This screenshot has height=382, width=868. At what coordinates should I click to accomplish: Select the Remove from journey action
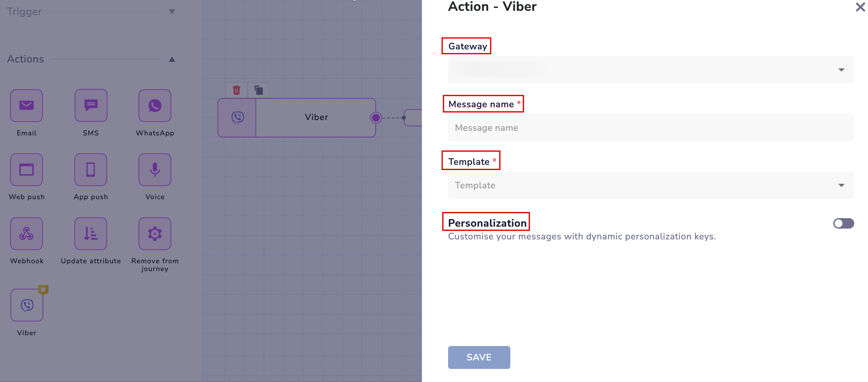pyautogui.click(x=155, y=234)
